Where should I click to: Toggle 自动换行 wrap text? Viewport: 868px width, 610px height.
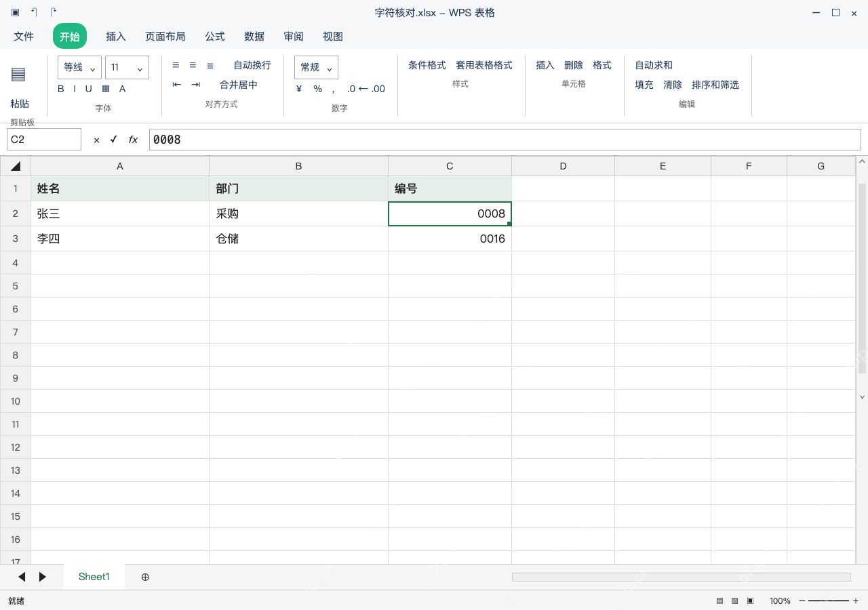(252, 65)
